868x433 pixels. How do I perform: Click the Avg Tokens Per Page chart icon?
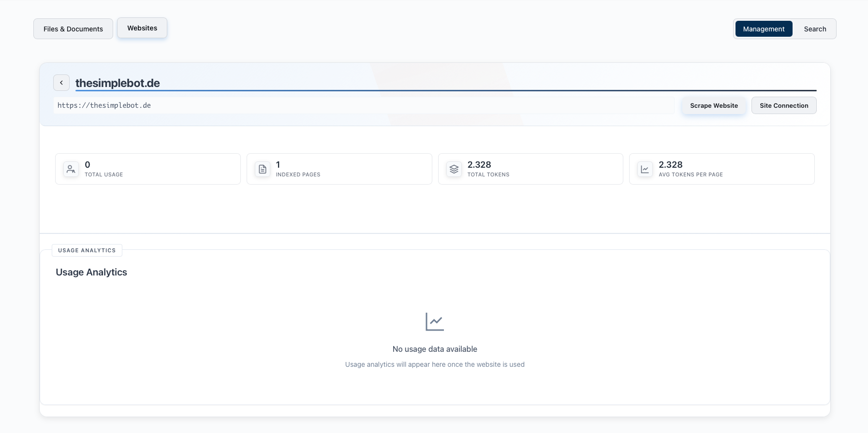click(645, 169)
